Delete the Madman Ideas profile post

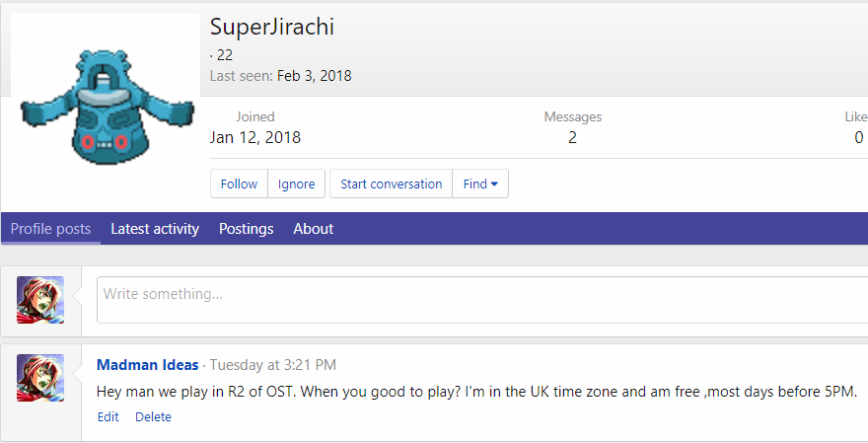pyautogui.click(x=153, y=417)
